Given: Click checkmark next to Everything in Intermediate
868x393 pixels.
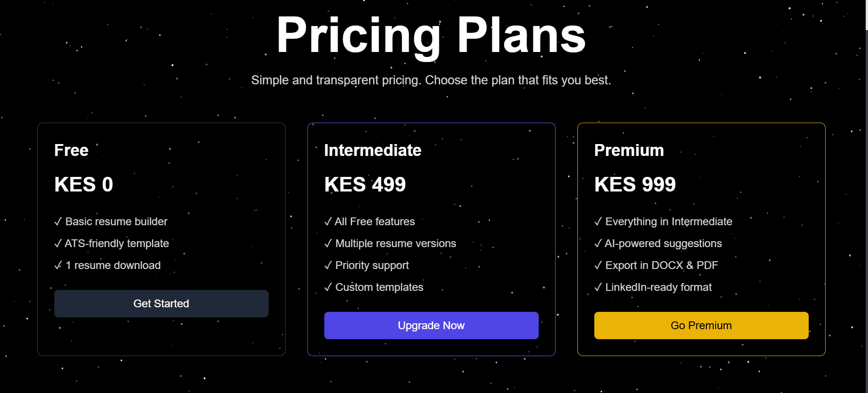Looking at the screenshot, I should click(x=598, y=222).
